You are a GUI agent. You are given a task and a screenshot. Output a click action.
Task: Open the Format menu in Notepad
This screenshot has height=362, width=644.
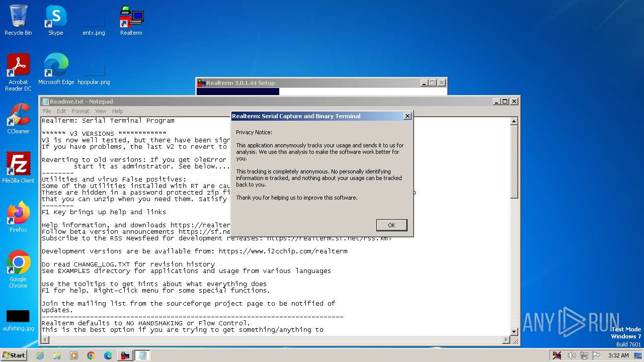coord(80,111)
